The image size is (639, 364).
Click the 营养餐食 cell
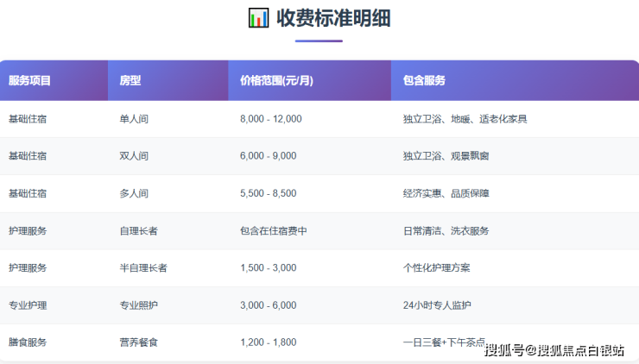click(138, 342)
